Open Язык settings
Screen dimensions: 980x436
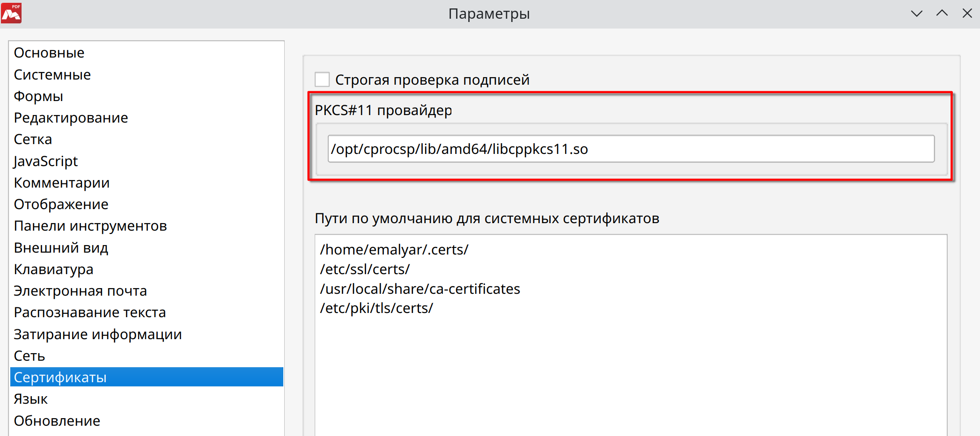pyautogui.click(x=147, y=399)
